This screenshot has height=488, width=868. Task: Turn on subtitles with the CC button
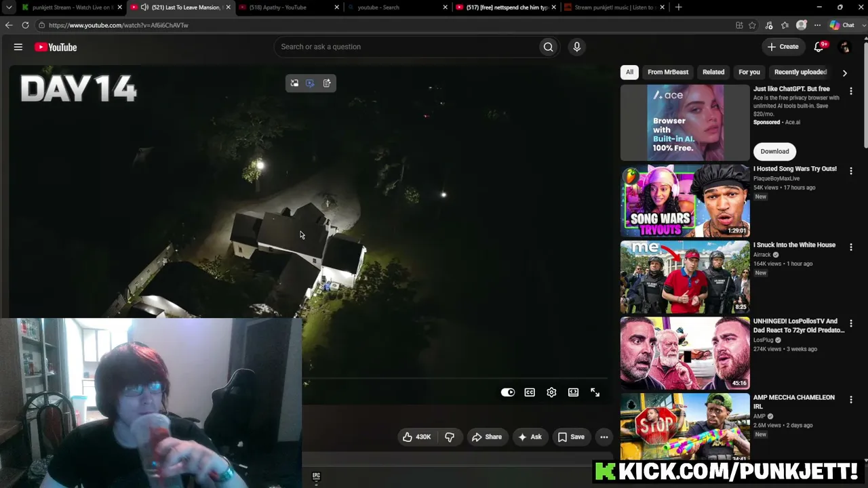530,392
